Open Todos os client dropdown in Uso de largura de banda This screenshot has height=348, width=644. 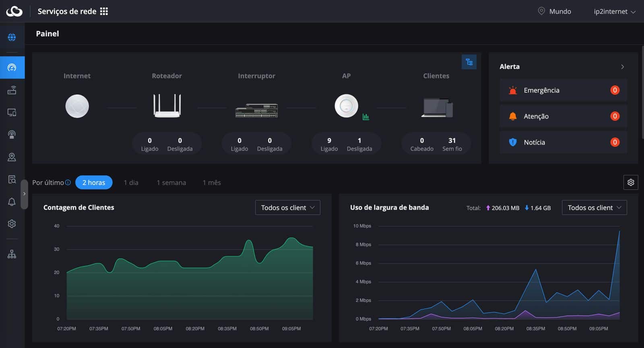(594, 208)
